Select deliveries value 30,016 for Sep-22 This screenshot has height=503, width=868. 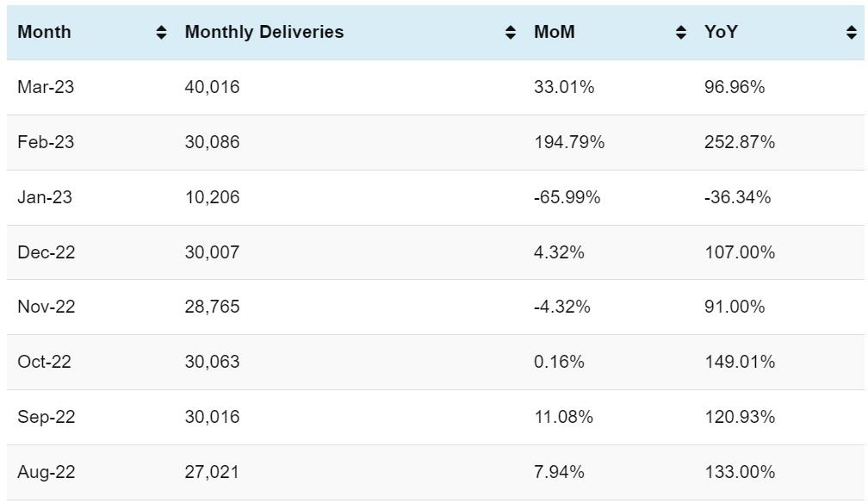pos(212,417)
